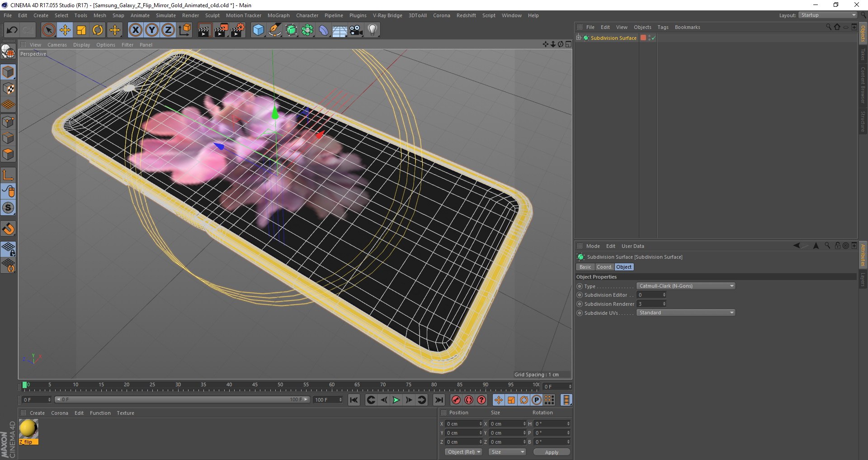Toggle Enable Snap icon
The height and width of the screenshot is (460, 868).
click(x=8, y=229)
